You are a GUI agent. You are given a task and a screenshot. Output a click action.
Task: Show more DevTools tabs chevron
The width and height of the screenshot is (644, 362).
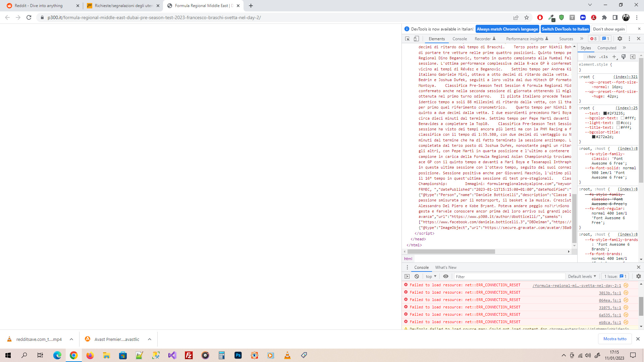pyautogui.click(x=582, y=39)
